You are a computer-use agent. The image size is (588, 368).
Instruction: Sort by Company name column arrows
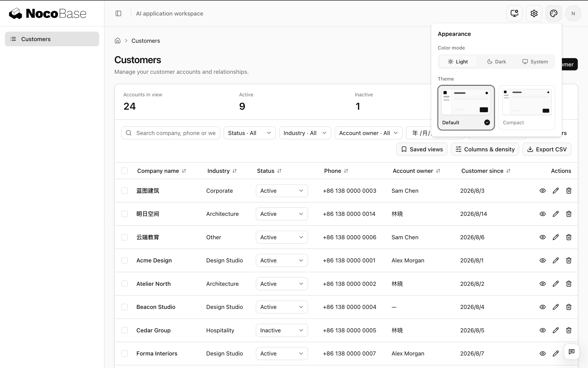[x=184, y=171]
